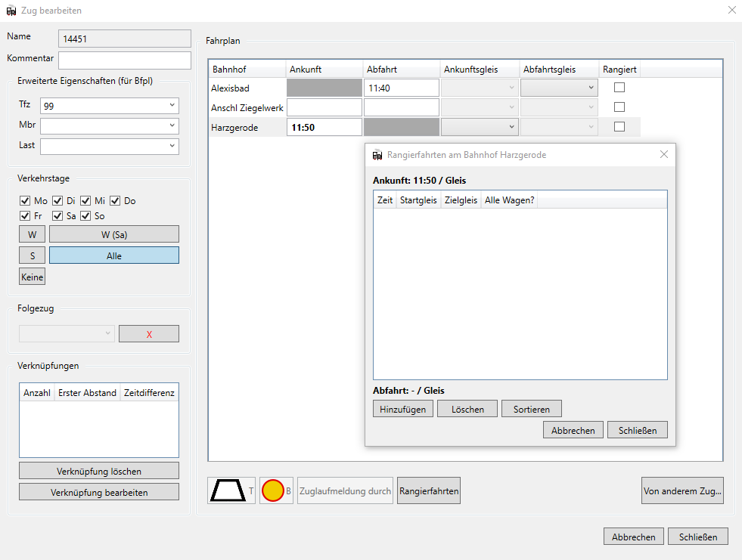Uncheck the Sa weekday checkbox
Screen dimensions: 742x560
coord(57,216)
